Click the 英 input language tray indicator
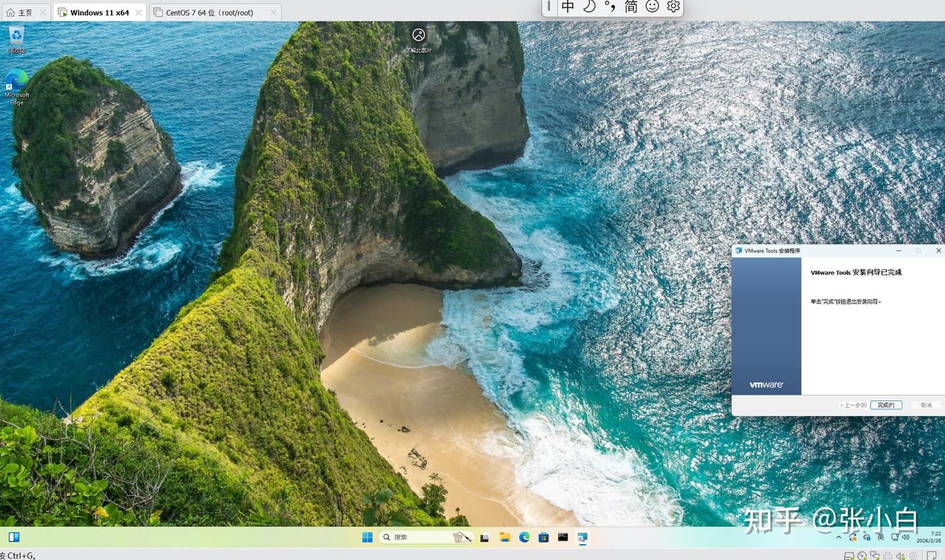 click(x=881, y=537)
